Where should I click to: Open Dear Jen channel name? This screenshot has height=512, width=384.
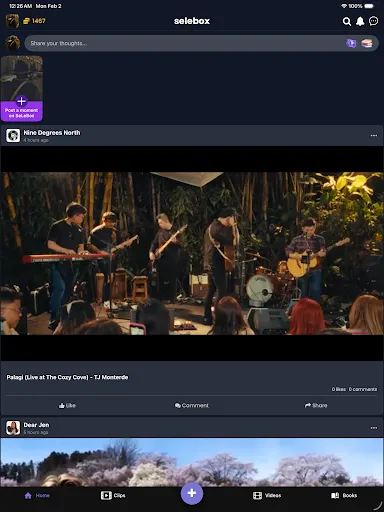pyautogui.click(x=36, y=425)
